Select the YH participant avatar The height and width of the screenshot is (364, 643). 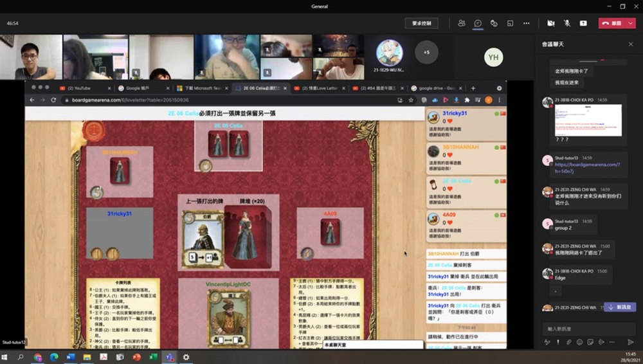[x=493, y=57]
